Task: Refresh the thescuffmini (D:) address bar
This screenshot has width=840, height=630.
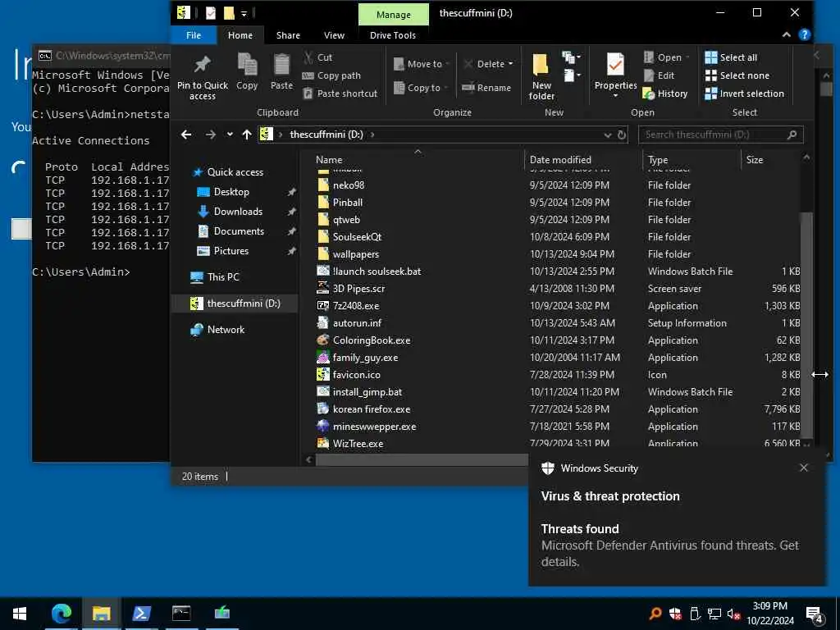Action: 622,135
